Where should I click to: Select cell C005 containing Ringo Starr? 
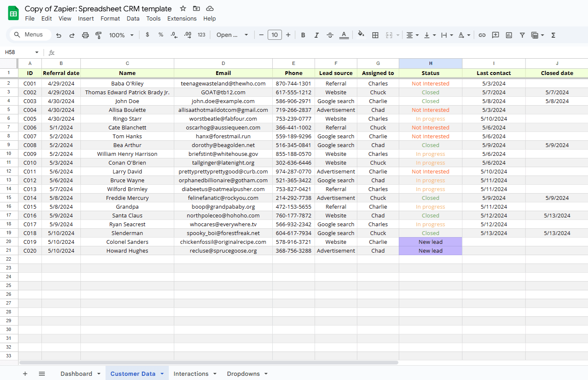click(127, 119)
